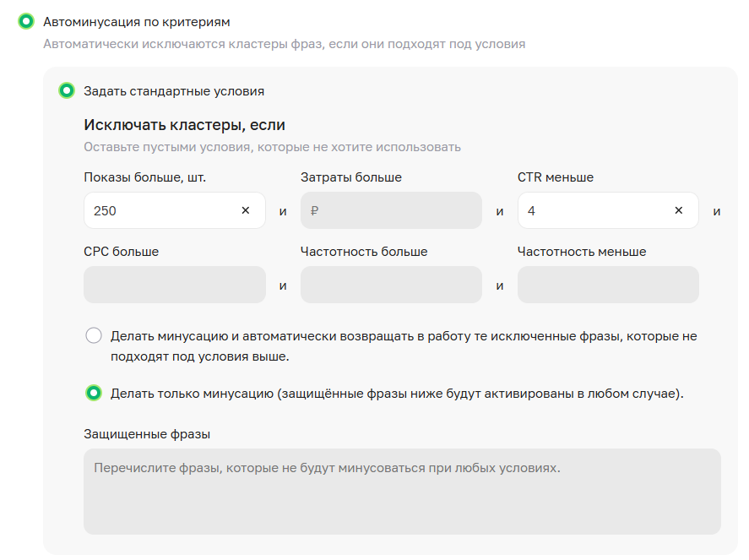Click the CPC больше label text
The width and height of the screenshot is (749, 560).
click(121, 251)
